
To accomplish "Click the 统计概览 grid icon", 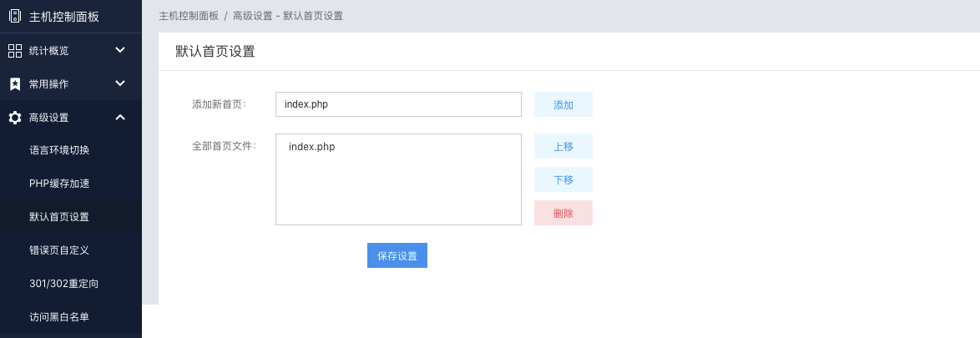I will point(15,51).
